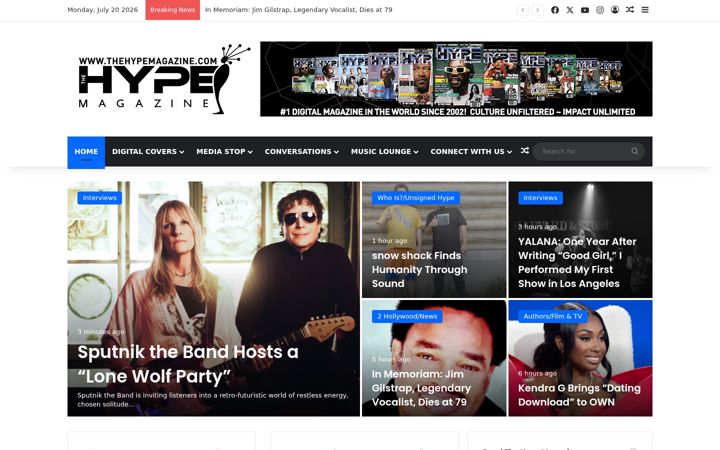Open the hamburger sidebar menu icon
This screenshot has height=450, width=720.
645,10
